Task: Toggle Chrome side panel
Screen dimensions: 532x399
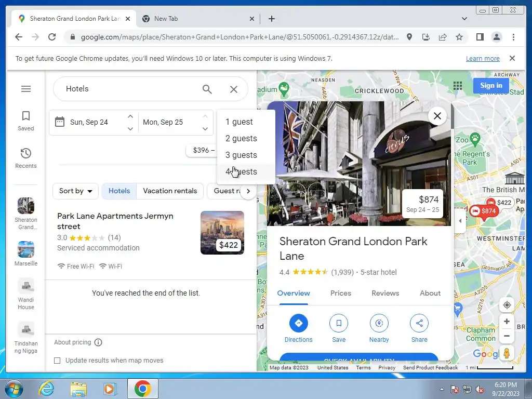Action: [x=480, y=37]
